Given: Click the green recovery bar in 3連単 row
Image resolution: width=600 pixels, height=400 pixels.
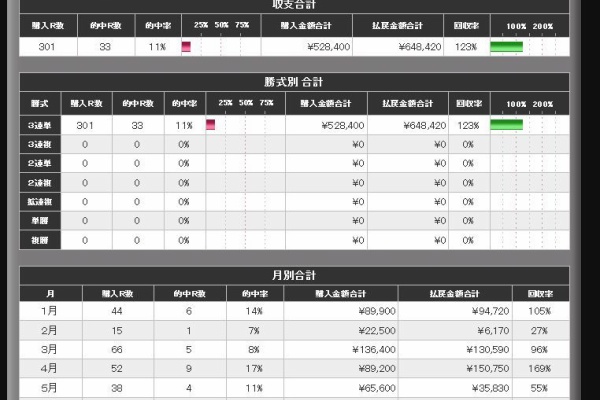Looking at the screenshot, I should tap(506, 125).
